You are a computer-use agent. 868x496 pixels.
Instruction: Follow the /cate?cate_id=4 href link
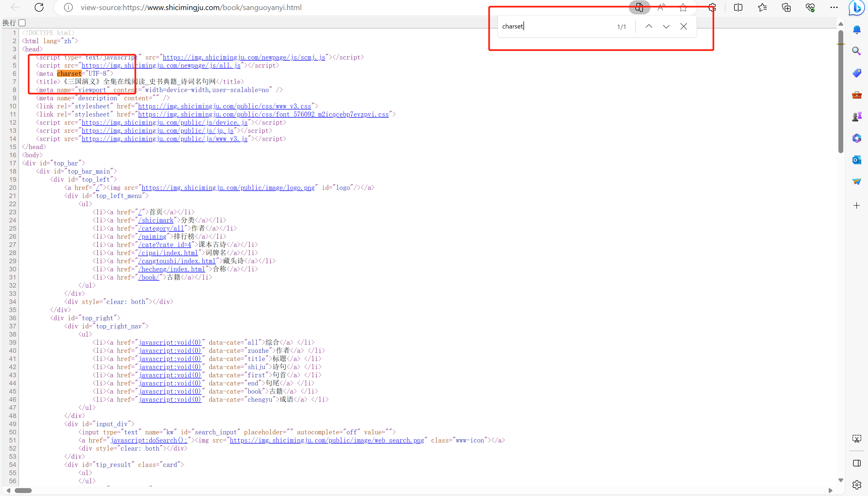[165, 245]
